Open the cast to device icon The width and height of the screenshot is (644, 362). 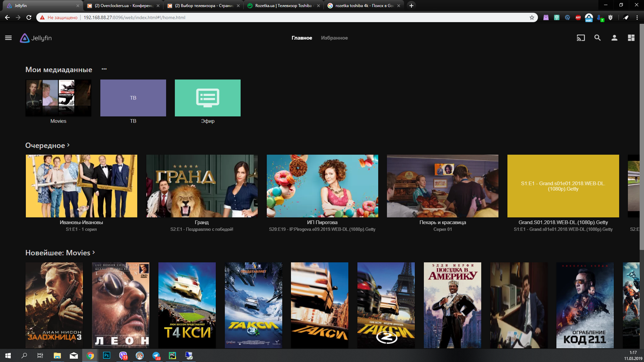(x=581, y=38)
